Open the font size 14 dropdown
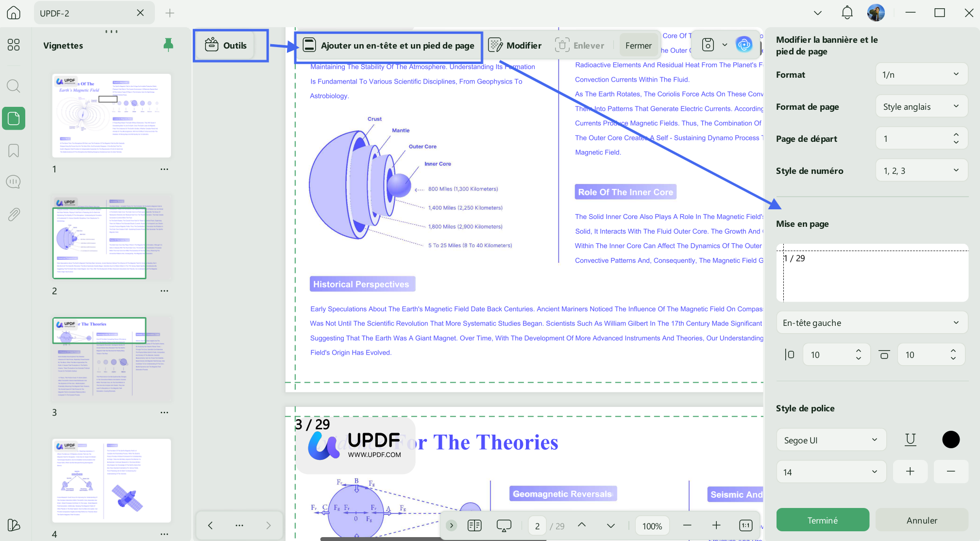The height and width of the screenshot is (541, 980). point(831,472)
